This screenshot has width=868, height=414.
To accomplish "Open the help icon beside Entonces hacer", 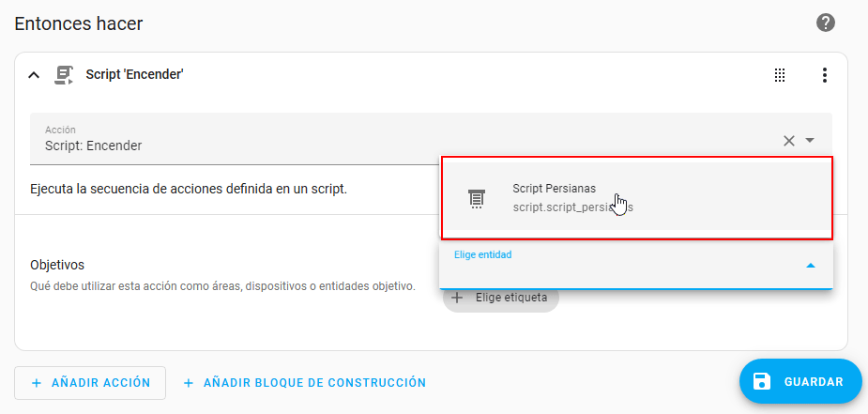I will 826,23.
